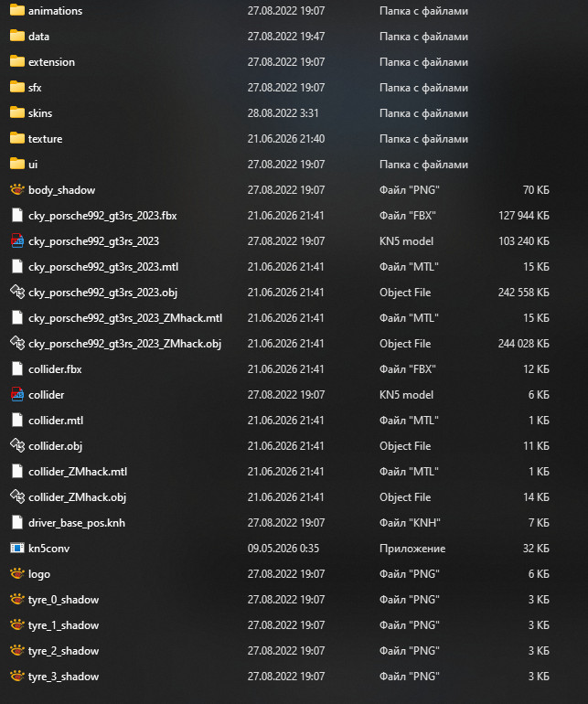Select the animations folder icon
Screen dimensions: 588x704
[x=17, y=10]
